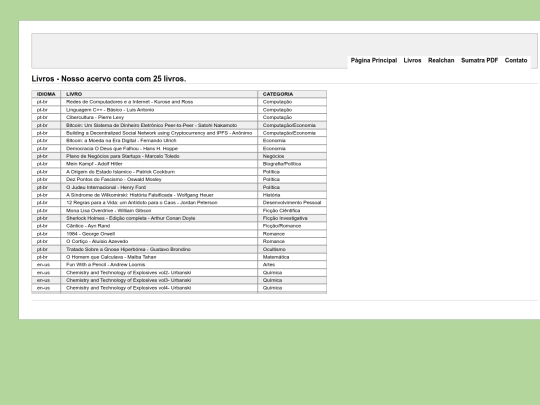Open the Realchan nav item
Viewport: 540px width, 405px height.
coord(441,60)
